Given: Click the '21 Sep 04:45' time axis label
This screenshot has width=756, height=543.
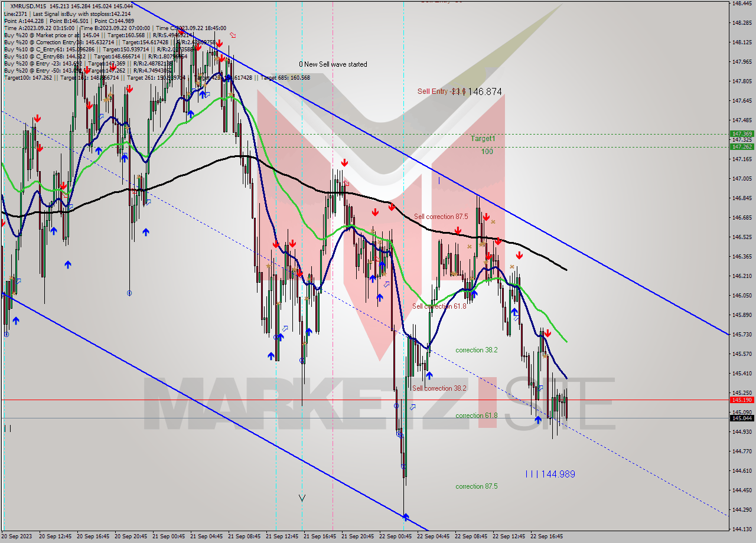Looking at the screenshot, I should pos(206,537).
